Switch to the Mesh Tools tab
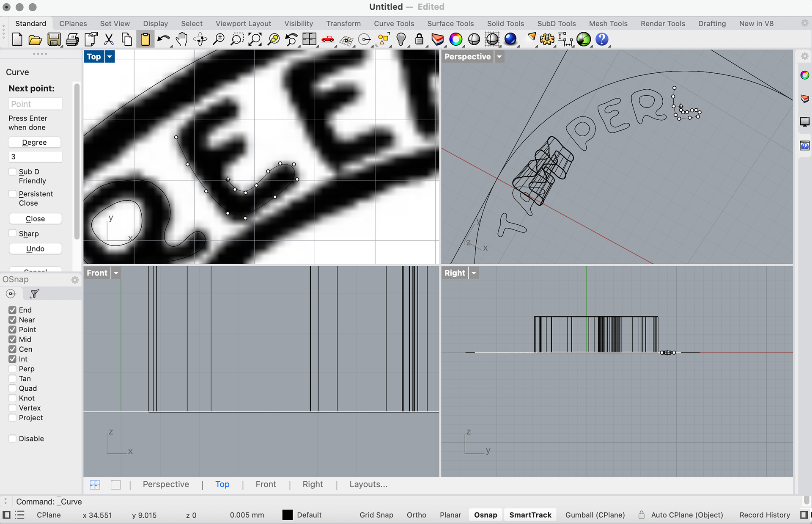Screen dimensions: 812x524 point(608,24)
